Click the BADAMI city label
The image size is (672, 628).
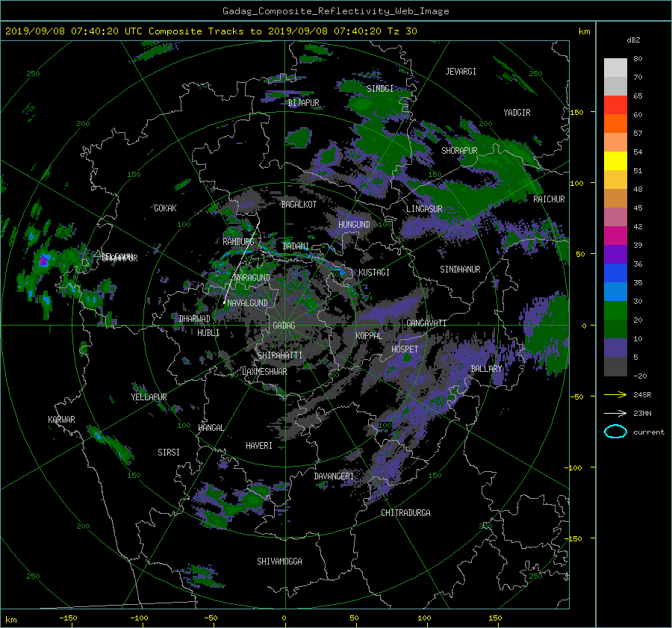[x=296, y=246]
